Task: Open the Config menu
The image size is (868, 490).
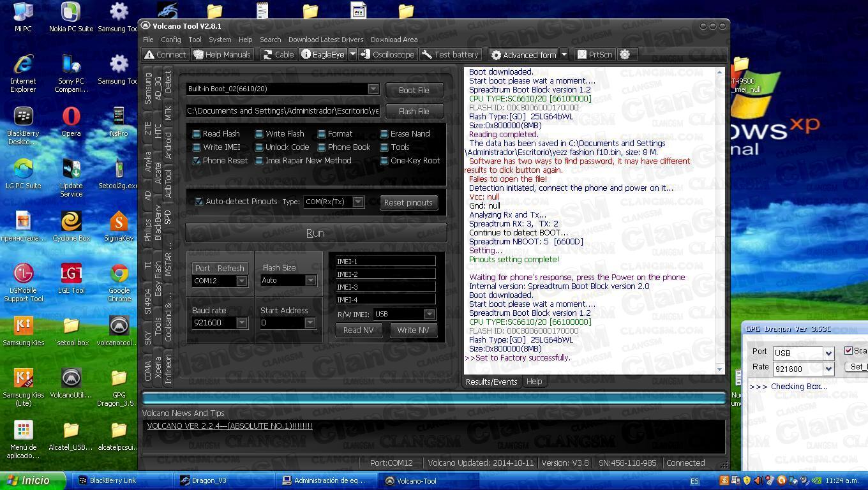Action: coord(170,40)
